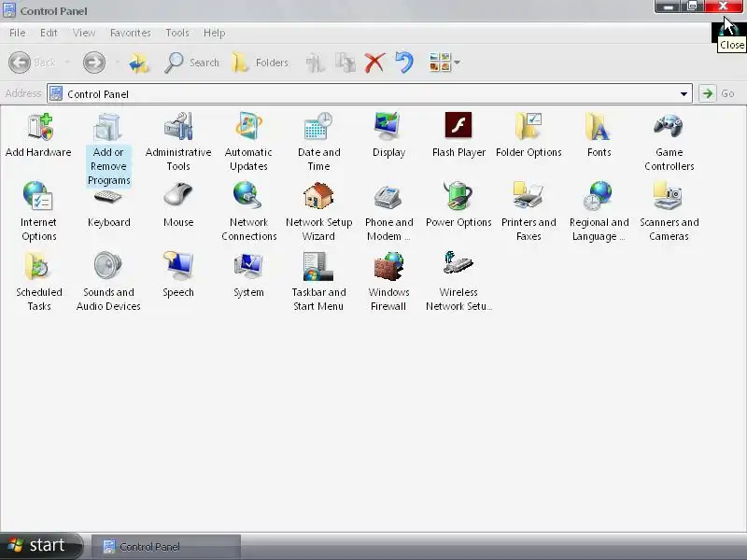Open Flash Player settings
The image size is (747, 560).
(x=458, y=135)
